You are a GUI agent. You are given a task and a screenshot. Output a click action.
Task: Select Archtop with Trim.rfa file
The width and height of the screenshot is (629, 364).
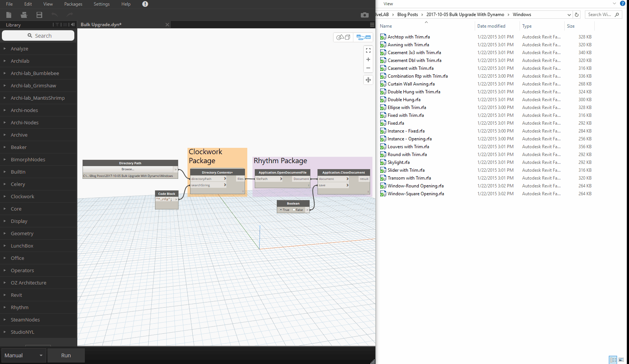409,37
